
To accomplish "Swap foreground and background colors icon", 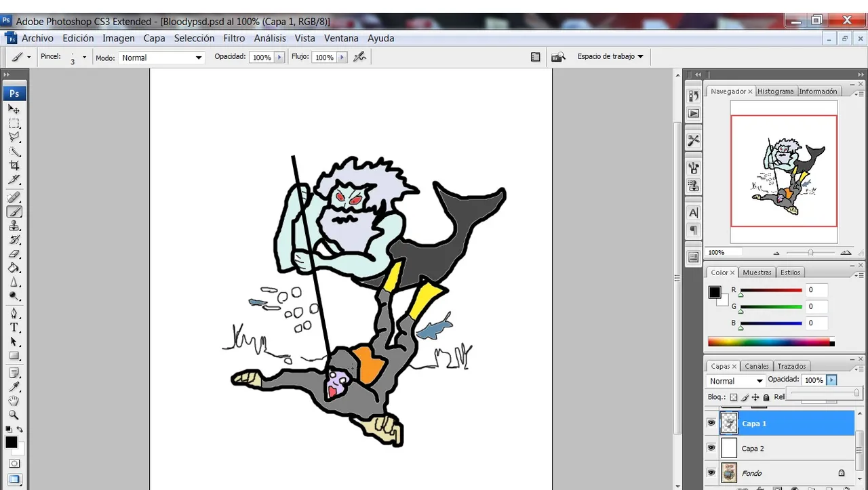I will (x=20, y=430).
